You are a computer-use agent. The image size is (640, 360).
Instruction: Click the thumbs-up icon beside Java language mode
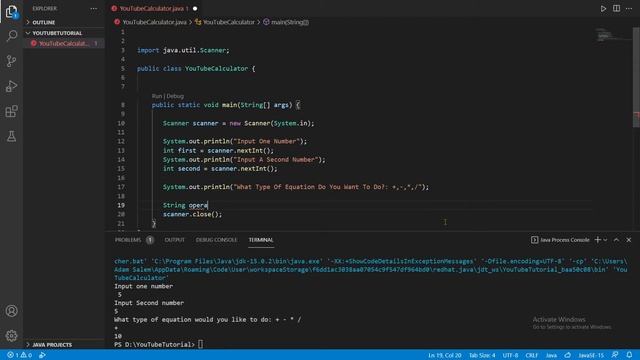click(x=568, y=355)
